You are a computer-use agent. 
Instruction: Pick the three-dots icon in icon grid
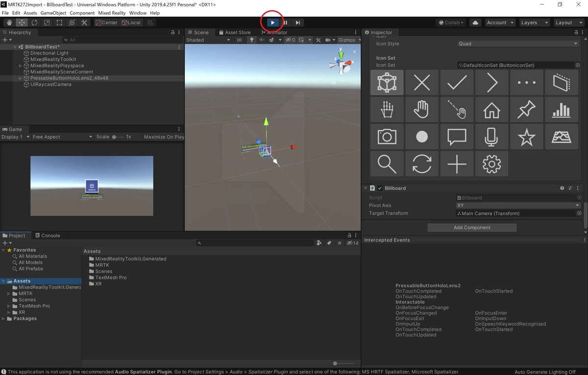click(526, 82)
